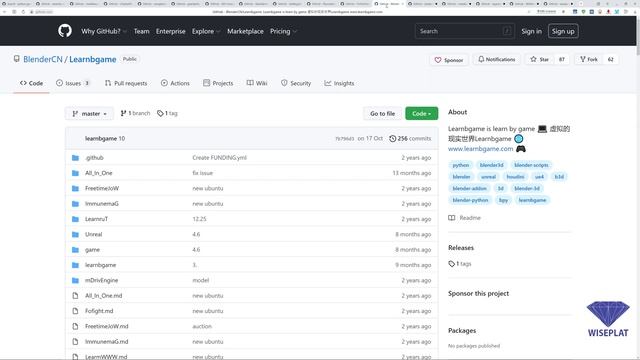
Task: Open the 256 commits history link
Action: 410,138
